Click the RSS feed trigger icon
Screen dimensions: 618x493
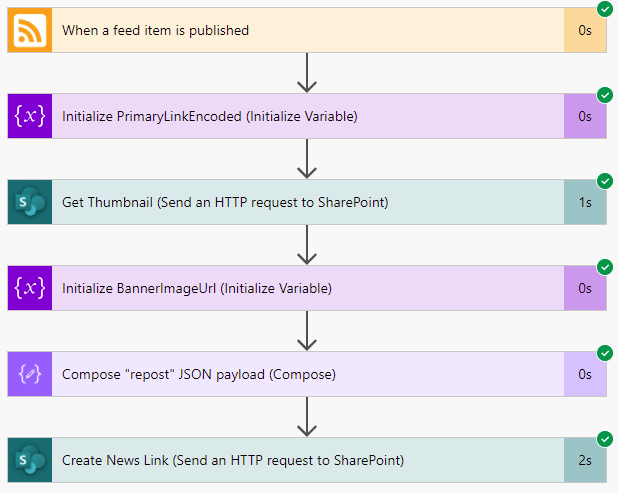30,30
